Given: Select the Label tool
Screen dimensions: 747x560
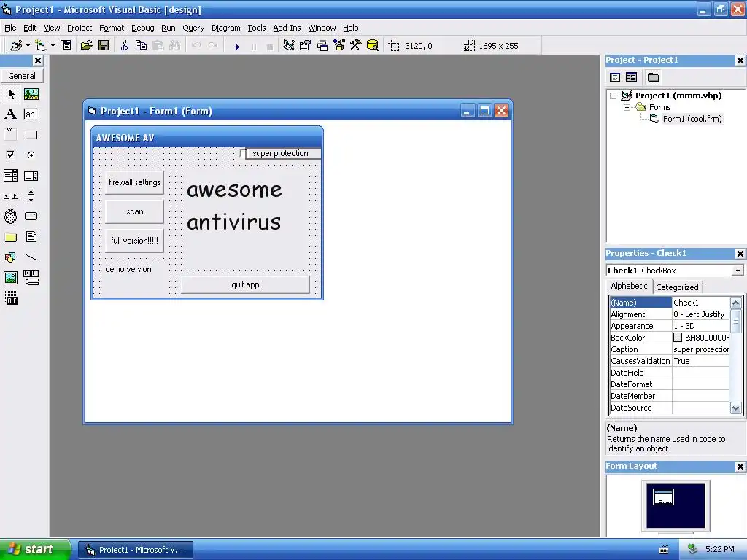Looking at the screenshot, I should click(10, 114).
